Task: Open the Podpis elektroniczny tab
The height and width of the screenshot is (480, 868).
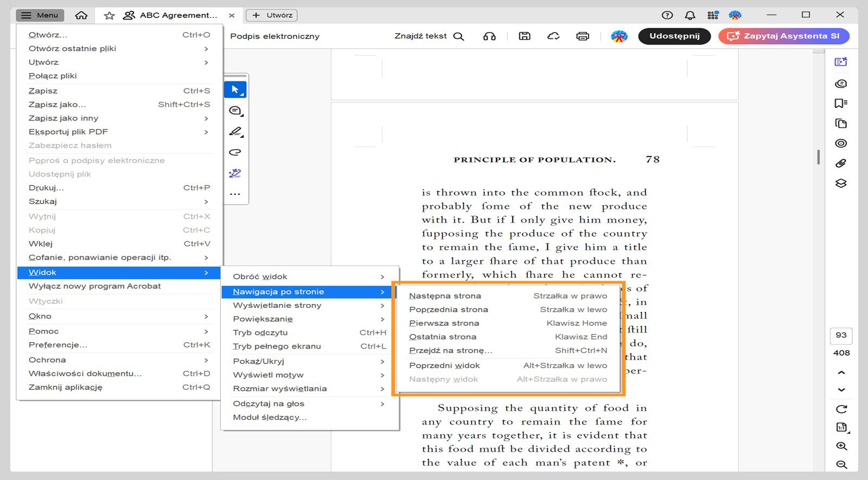Action: (275, 36)
